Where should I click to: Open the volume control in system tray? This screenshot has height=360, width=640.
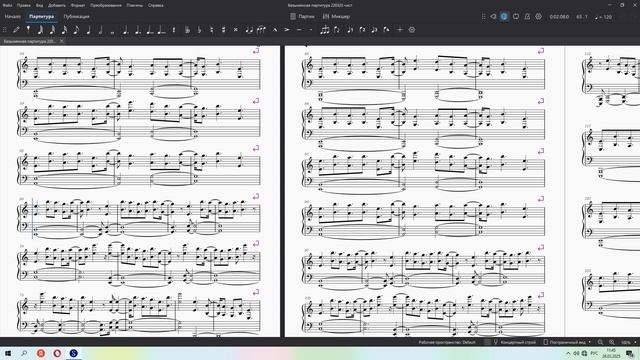click(x=576, y=353)
